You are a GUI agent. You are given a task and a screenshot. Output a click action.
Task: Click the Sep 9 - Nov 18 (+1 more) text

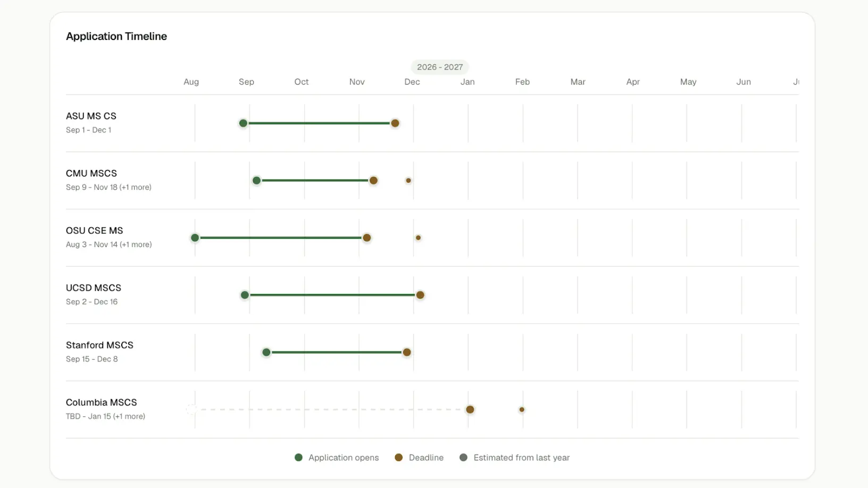tap(108, 187)
